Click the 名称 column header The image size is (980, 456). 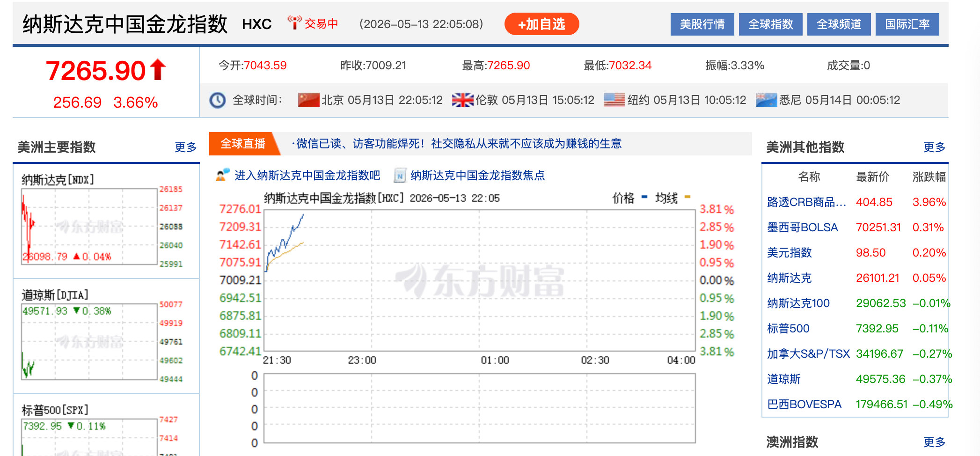tap(809, 177)
